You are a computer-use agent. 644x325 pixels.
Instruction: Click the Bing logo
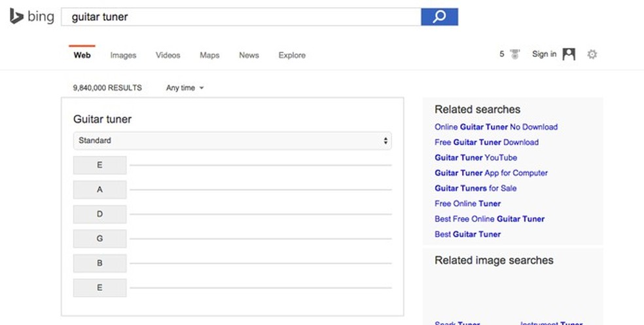coord(32,16)
